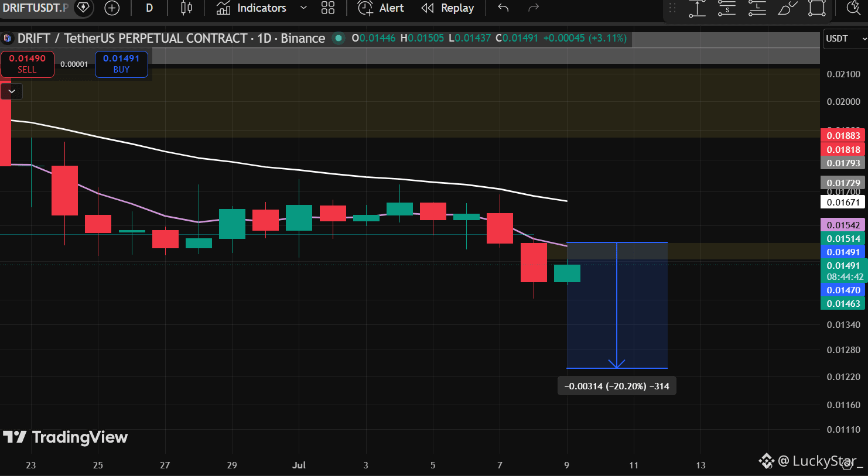Open the DRIFTUSDT.P symbol search
The width and height of the screenshot is (868, 476).
(x=35, y=8)
